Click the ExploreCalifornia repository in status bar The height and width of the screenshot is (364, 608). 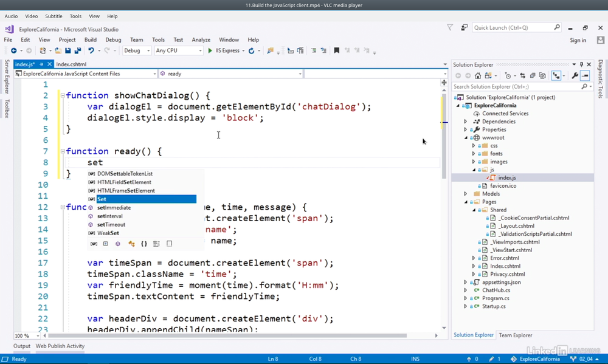pyautogui.click(x=535, y=359)
